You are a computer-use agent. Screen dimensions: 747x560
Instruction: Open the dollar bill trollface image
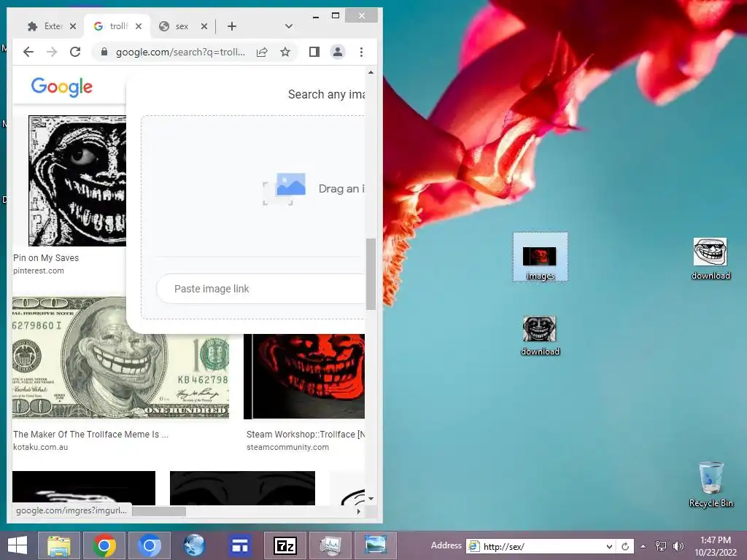tap(120, 358)
